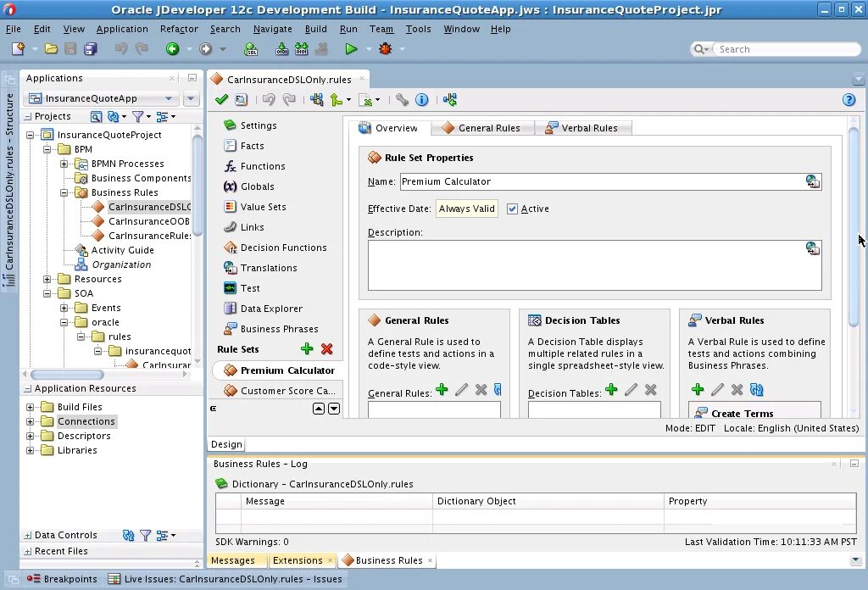Click the Data Controls refresh icon
868x590 pixels.
129,535
